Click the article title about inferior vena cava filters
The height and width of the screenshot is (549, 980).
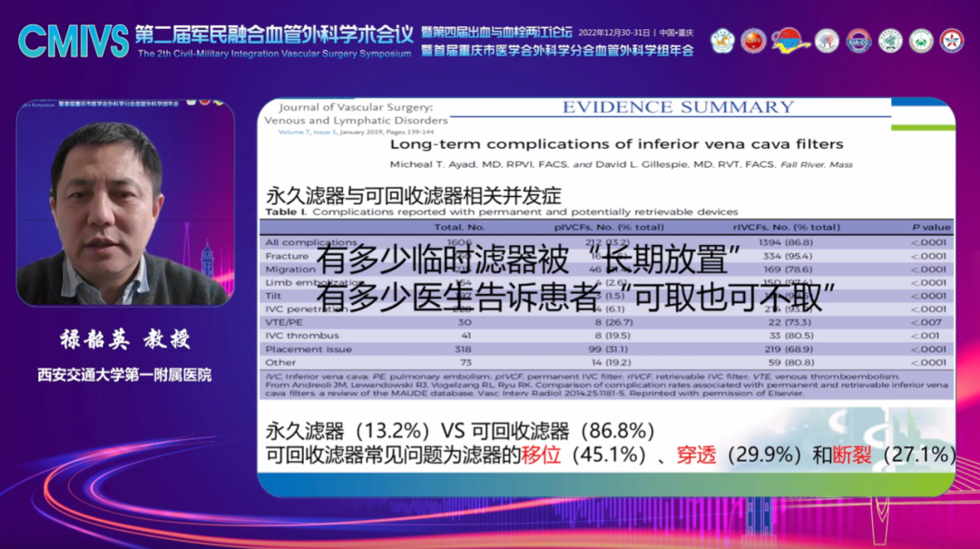tap(616, 144)
